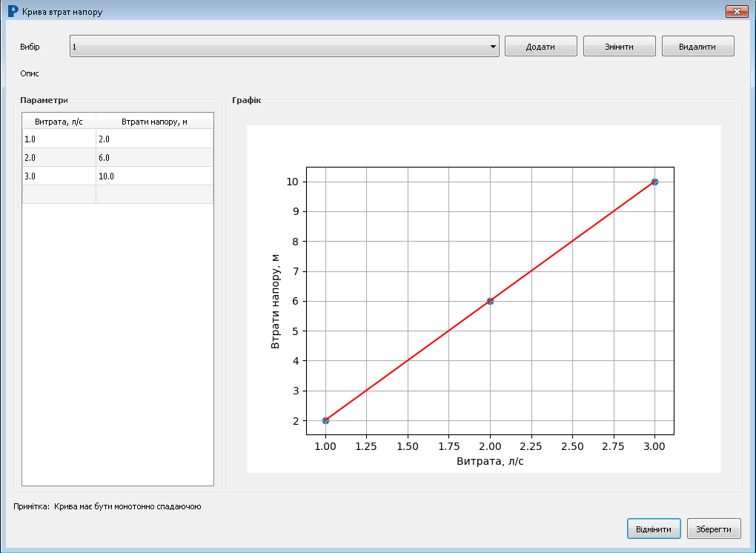Select head loss cell with value 10.0
Screen dimensions: 756x553
(154, 176)
